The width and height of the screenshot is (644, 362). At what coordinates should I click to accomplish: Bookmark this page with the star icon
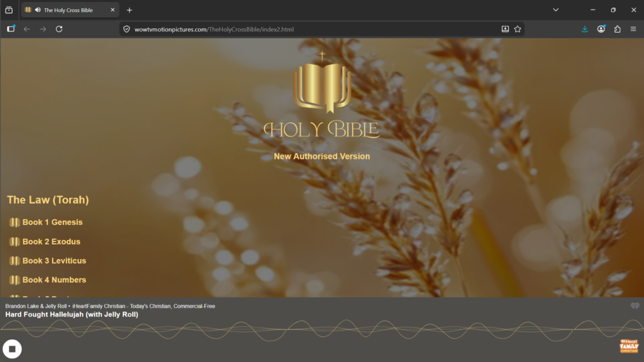coord(518,29)
